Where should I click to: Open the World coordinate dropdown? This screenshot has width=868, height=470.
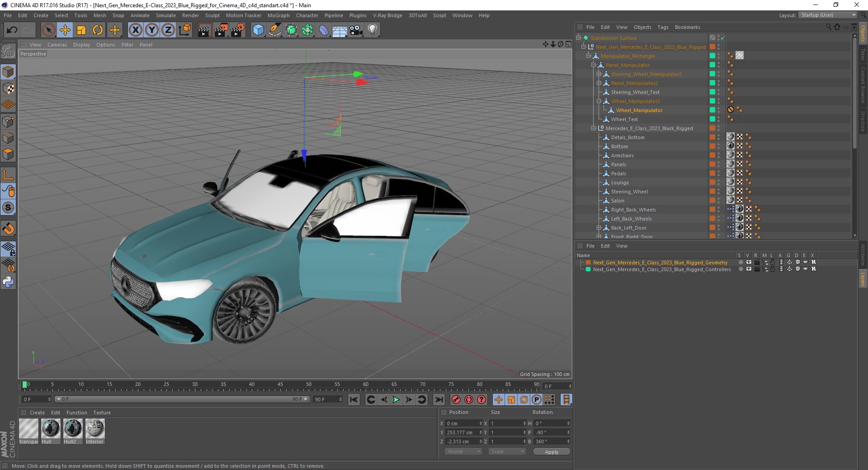click(x=463, y=451)
